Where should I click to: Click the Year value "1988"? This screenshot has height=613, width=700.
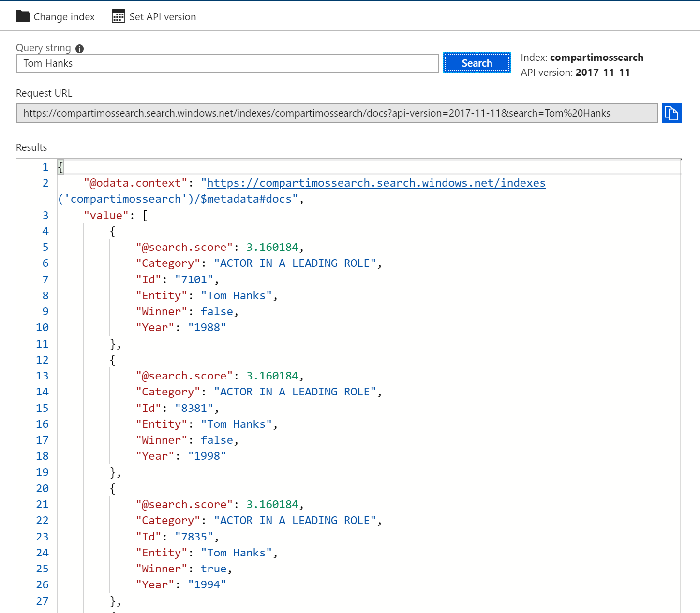click(x=207, y=327)
